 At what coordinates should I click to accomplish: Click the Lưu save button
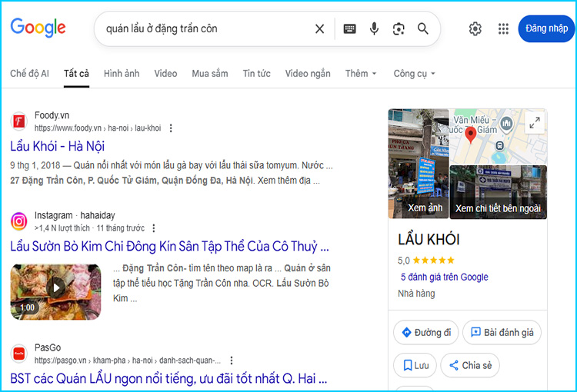[x=415, y=365]
